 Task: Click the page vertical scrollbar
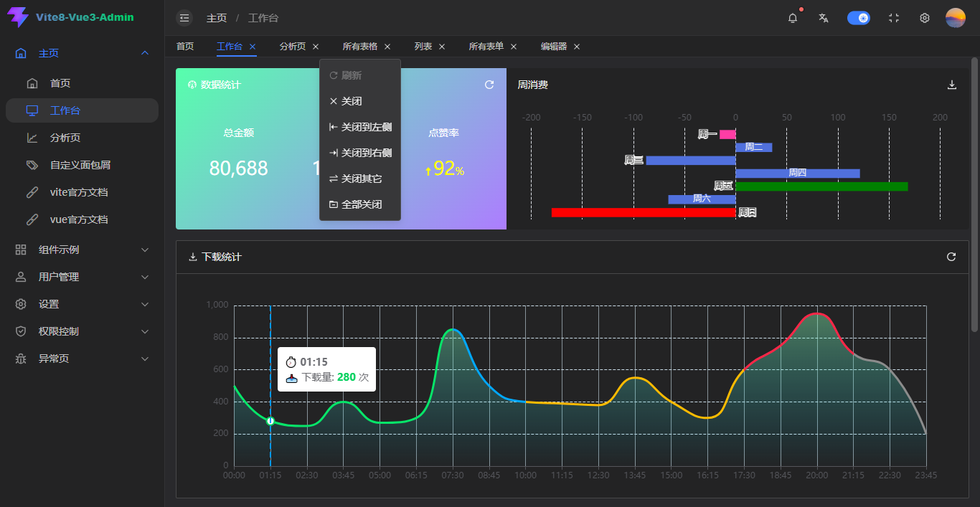(974, 194)
